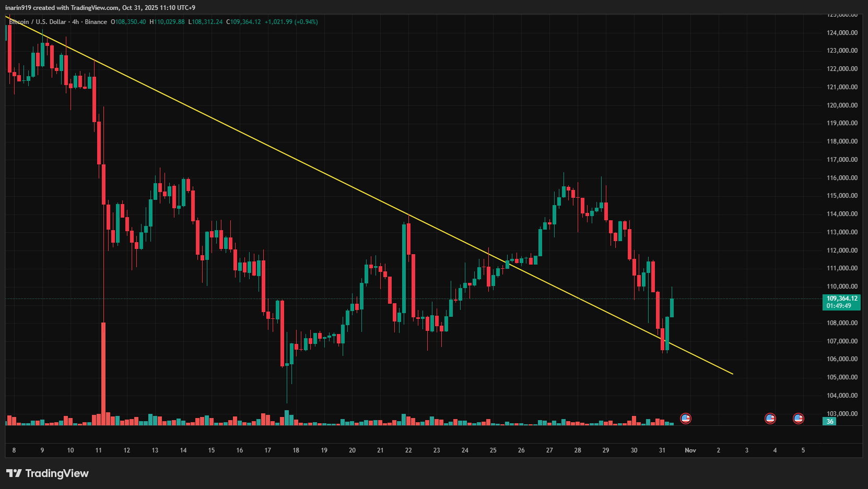Click the 4h timeframe label
The width and height of the screenshot is (868, 489).
click(x=75, y=22)
